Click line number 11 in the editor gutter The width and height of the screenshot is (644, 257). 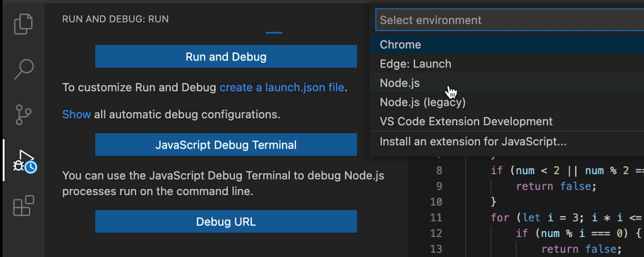436,218
